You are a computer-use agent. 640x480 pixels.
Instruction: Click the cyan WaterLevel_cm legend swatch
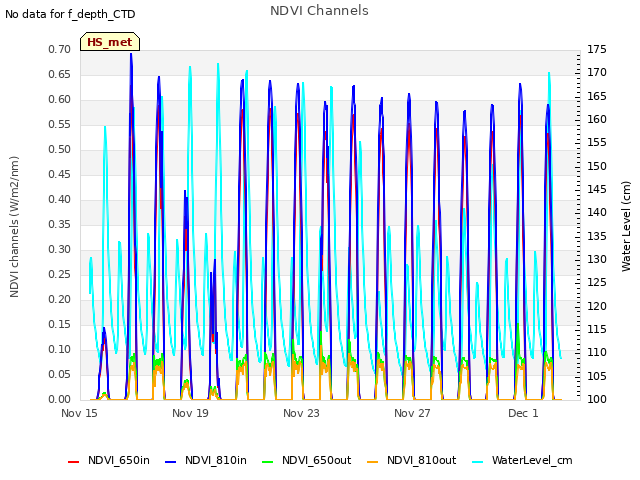[x=477, y=462]
